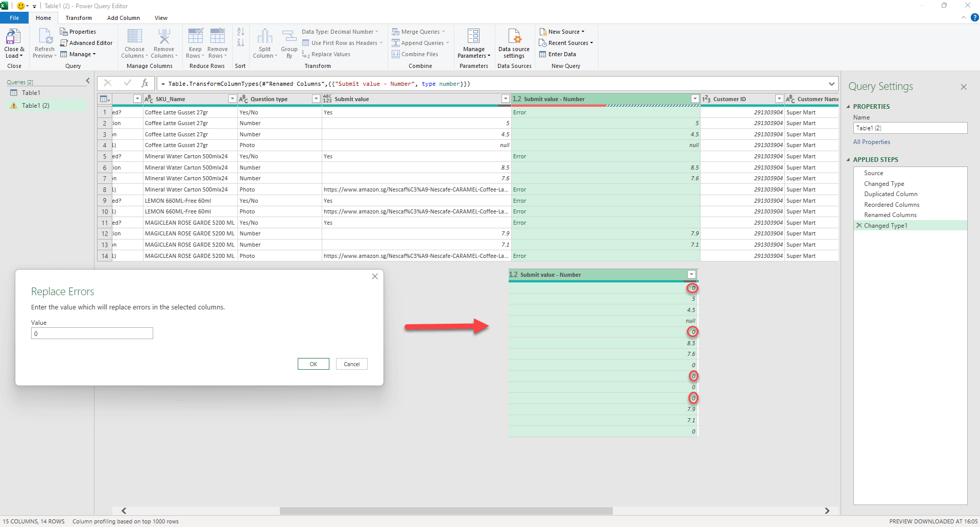This screenshot has height=527, width=980.
Task: Open the Data Type: Decimal Number dropdown
Action: tap(340, 32)
